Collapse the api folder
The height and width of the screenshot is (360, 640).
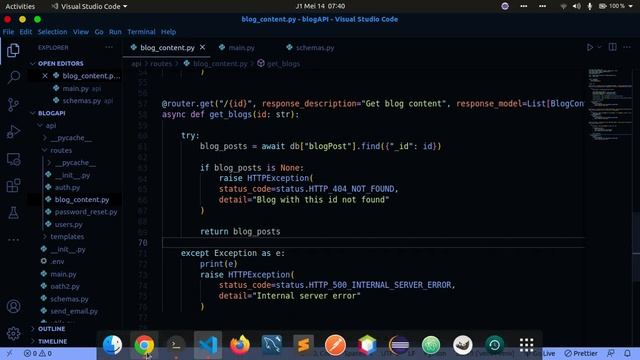(40, 125)
